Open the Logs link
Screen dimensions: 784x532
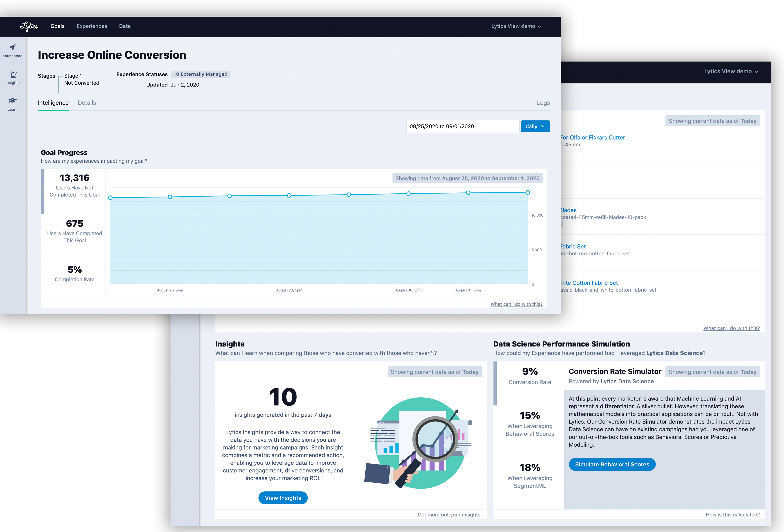tap(543, 103)
